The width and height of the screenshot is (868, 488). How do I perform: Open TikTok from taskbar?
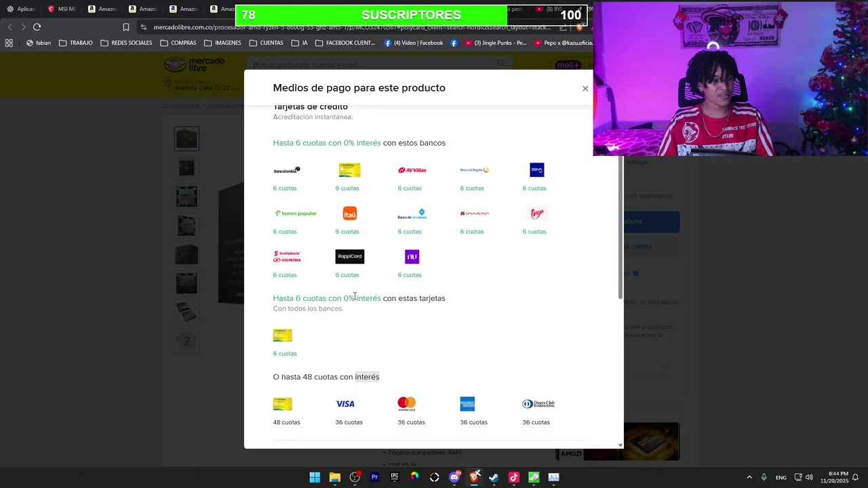[514, 477]
